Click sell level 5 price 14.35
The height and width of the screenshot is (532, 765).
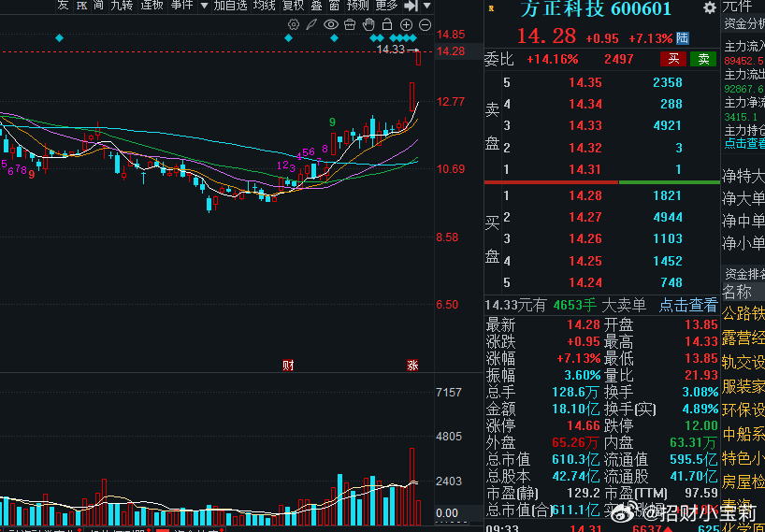tap(585, 82)
